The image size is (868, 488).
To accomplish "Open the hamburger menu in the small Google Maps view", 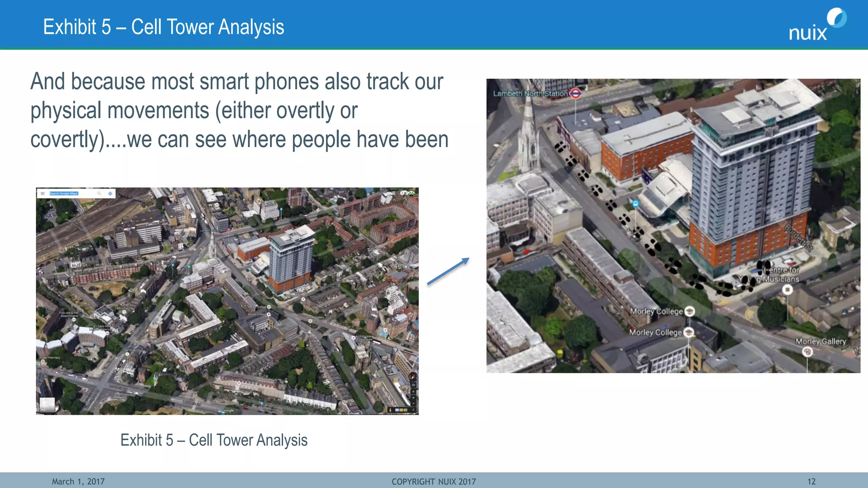I will coord(42,194).
